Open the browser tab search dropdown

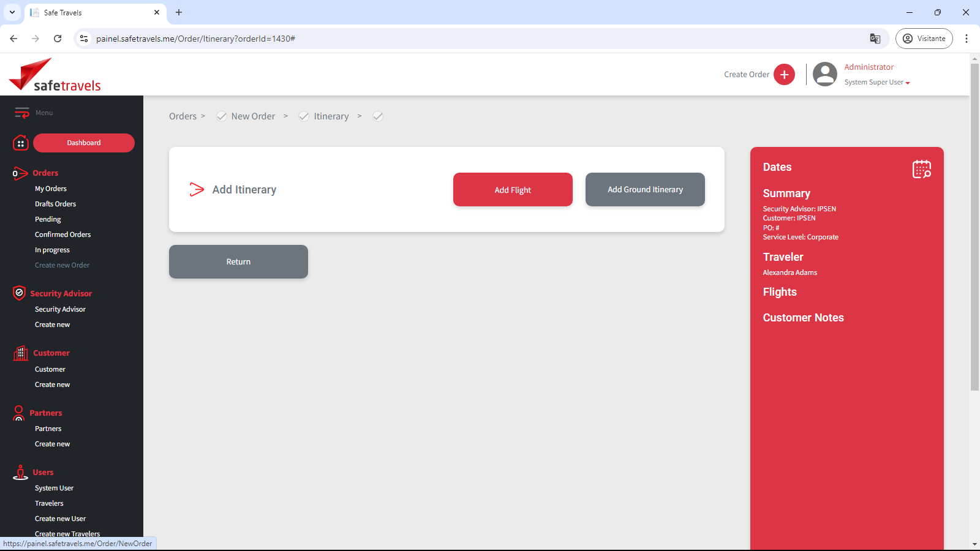pos(12,12)
